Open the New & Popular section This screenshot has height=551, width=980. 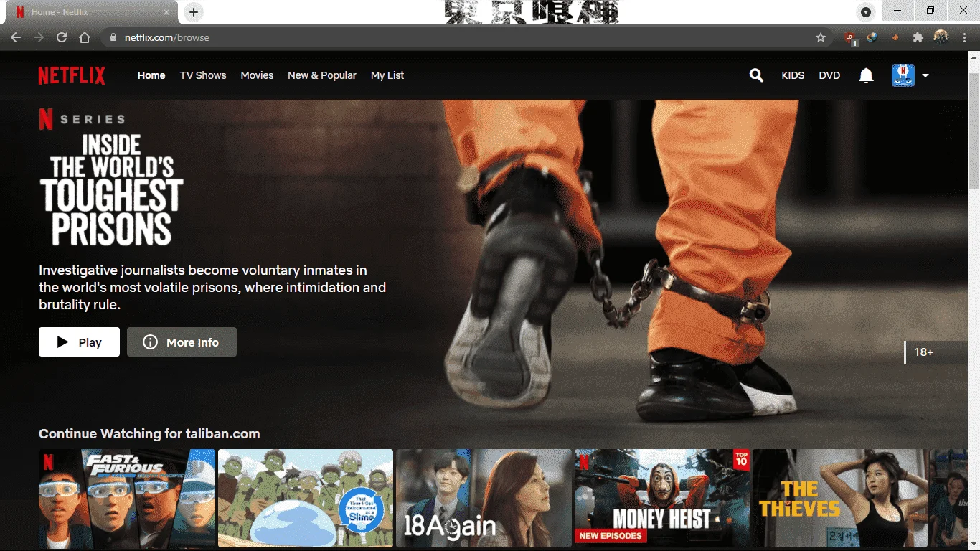pyautogui.click(x=322, y=75)
